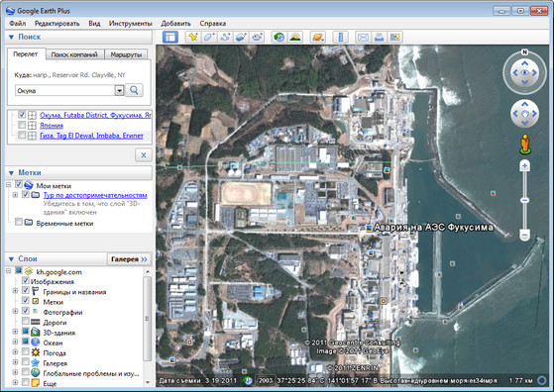Viewport: 554px width, 392px height.
Task: Click the Галерея button in Слои
Action: pos(129,259)
